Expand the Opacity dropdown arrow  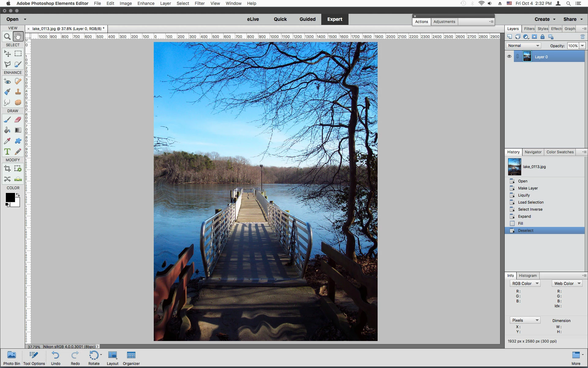[582, 46]
